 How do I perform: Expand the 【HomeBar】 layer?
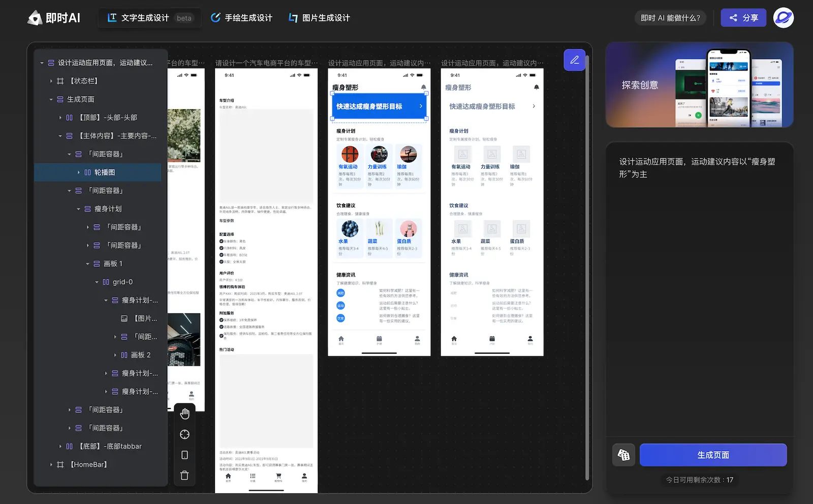coord(51,465)
